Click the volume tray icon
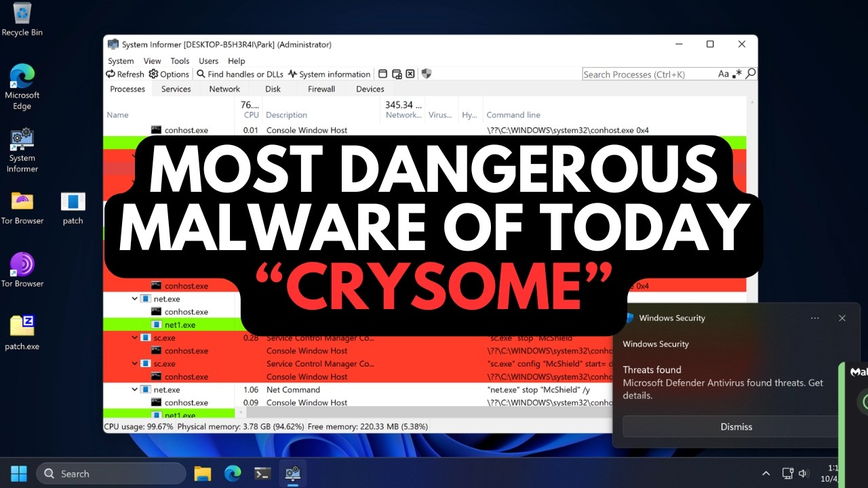The width and height of the screenshot is (868, 488). pos(804,474)
